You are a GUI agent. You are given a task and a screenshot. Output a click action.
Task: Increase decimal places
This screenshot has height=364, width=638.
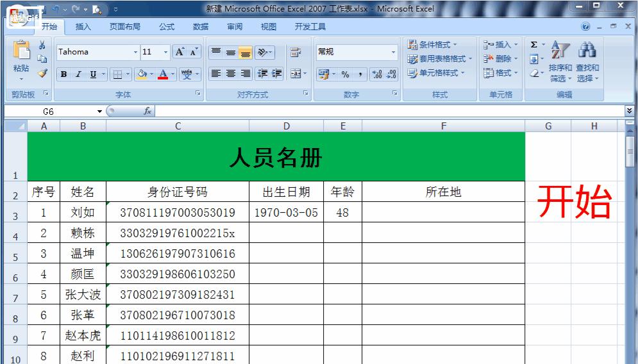pyautogui.click(x=377, y=74)
